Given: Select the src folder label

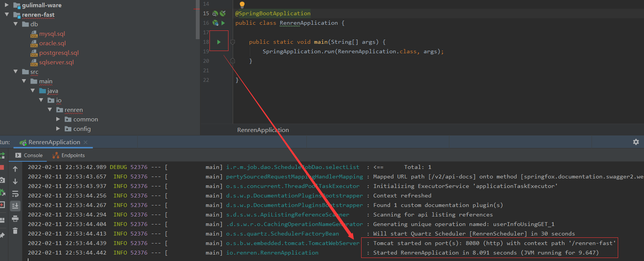Looking at the screenshot, I should point(34,72).
